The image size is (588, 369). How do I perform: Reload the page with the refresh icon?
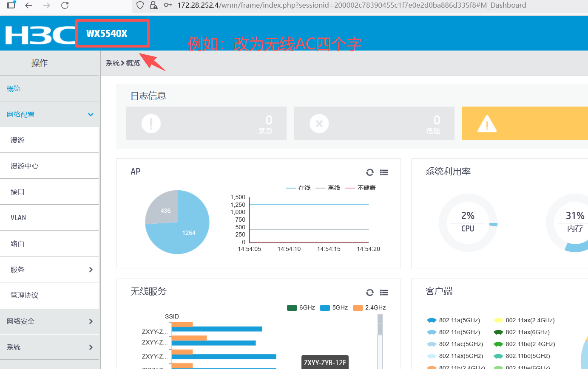pos(65,6)
